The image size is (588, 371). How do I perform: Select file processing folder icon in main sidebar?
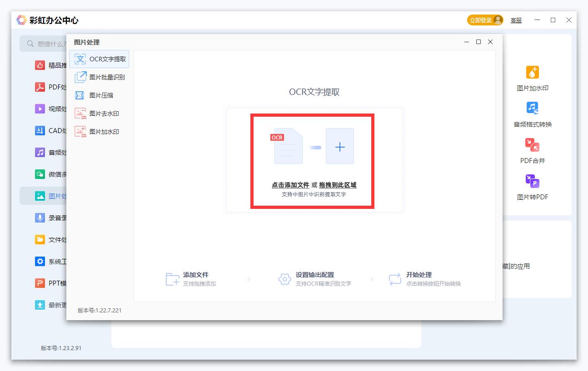(40, 239)
